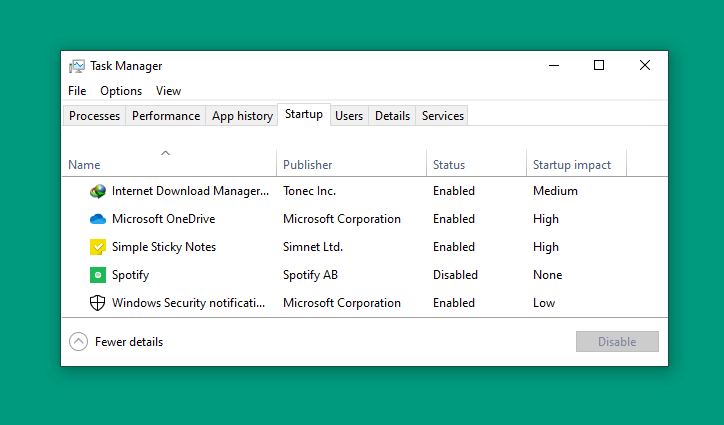The image size is (724, 425).
Task: Click the Tonec Inc. publisher cell
Action: 309,191
